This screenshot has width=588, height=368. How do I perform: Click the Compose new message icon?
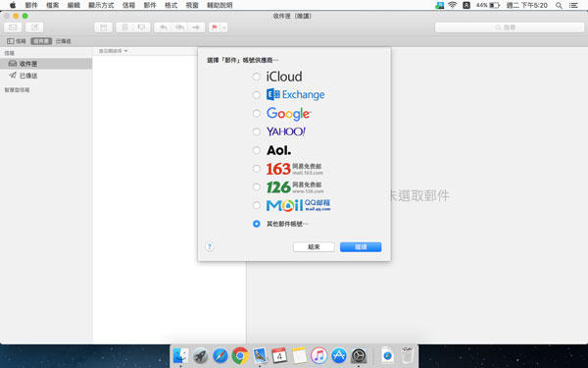34,27
